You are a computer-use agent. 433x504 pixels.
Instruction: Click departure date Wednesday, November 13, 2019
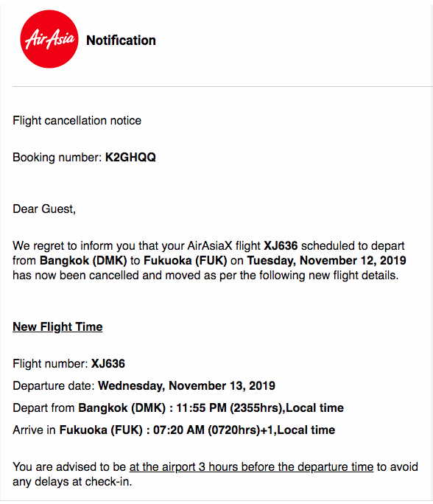pos(186,385)
